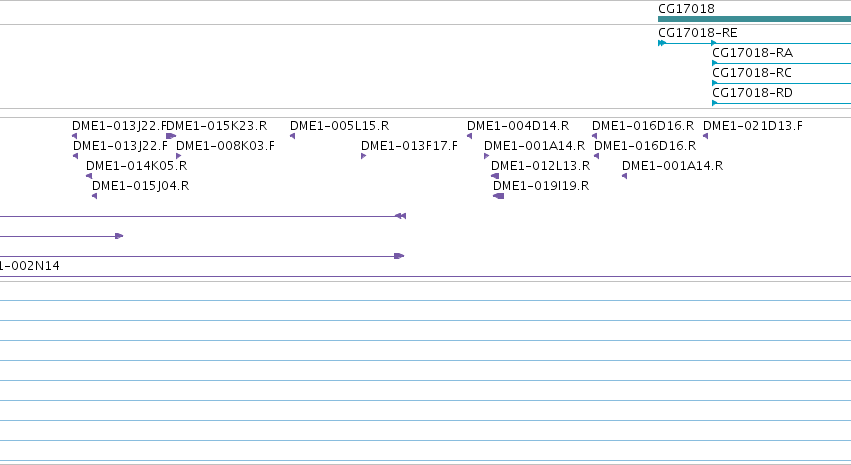Select BAC end label DME1-008K03.F
Viewport: 851px width, 465px height.
click(225, 146)
